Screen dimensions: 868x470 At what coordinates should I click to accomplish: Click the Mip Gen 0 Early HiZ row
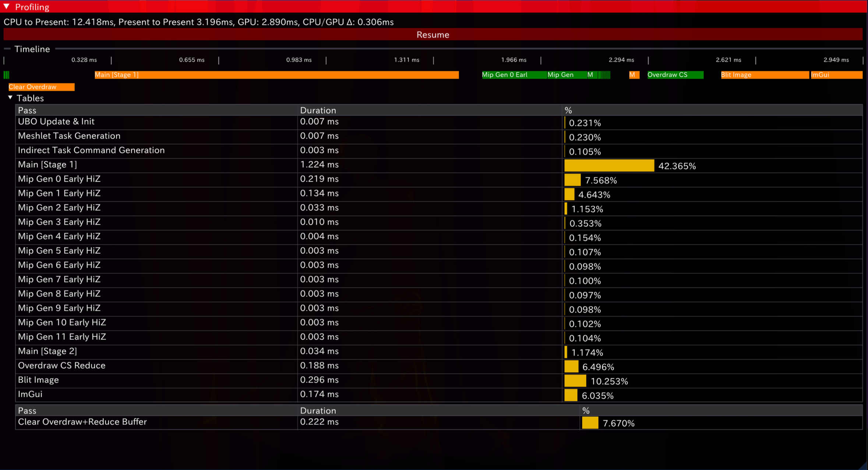(59, 179)
